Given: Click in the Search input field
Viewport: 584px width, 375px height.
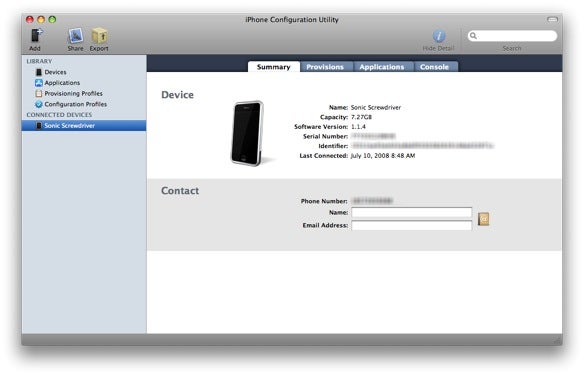Looking at the screenshot, I should (x=512, y=36).
